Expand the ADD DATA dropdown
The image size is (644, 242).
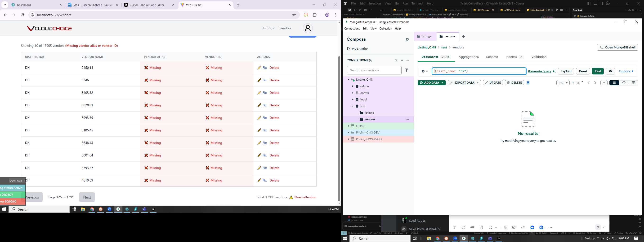[442, 82]
